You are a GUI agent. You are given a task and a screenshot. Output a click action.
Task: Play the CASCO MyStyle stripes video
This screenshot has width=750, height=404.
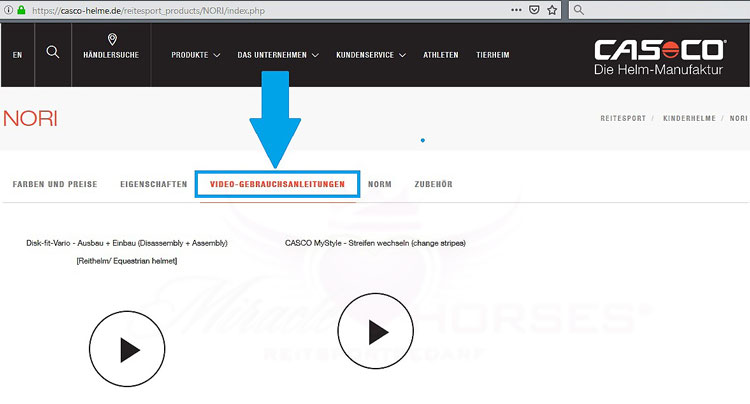(x=375, y=331)
